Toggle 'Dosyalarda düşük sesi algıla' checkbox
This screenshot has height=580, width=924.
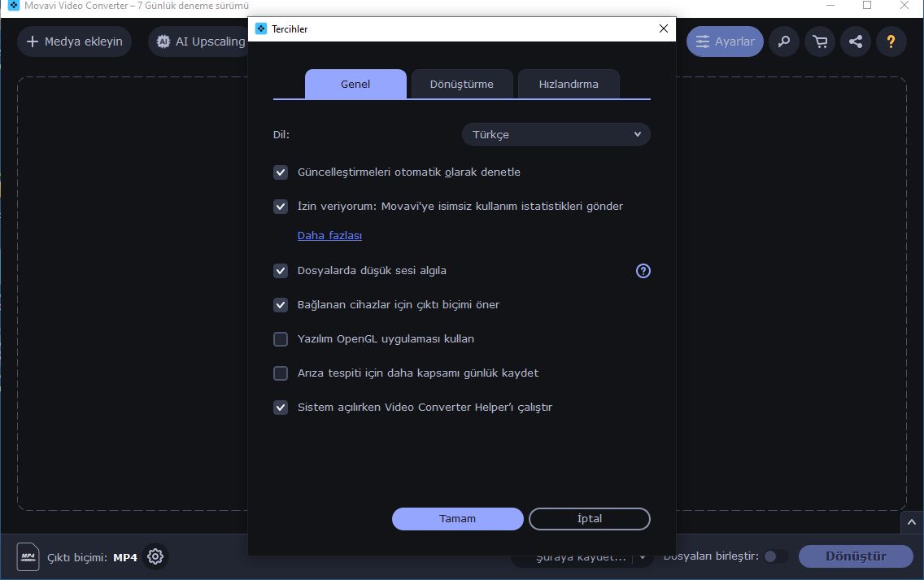click(x=281, y=271)
